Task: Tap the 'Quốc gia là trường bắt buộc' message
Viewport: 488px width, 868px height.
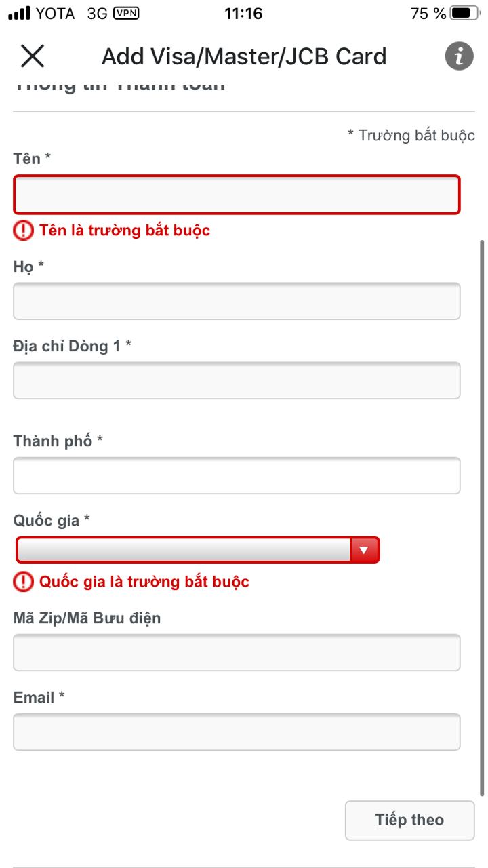Action: (x=144, y=581)
